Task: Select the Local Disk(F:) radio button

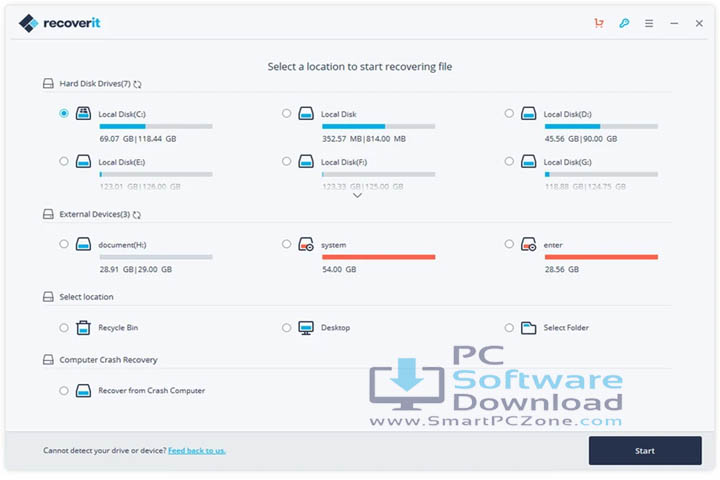Action: pos(287,161)
